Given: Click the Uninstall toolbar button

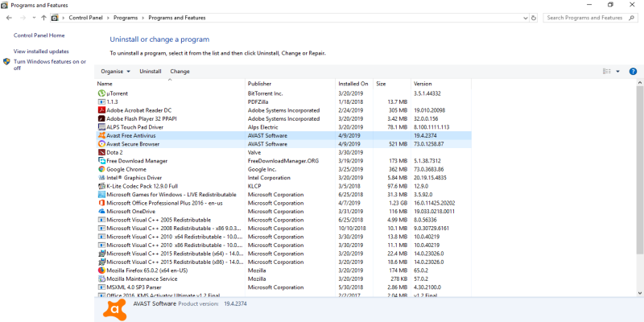Looking at the screenshot, I should click(151, 71).
